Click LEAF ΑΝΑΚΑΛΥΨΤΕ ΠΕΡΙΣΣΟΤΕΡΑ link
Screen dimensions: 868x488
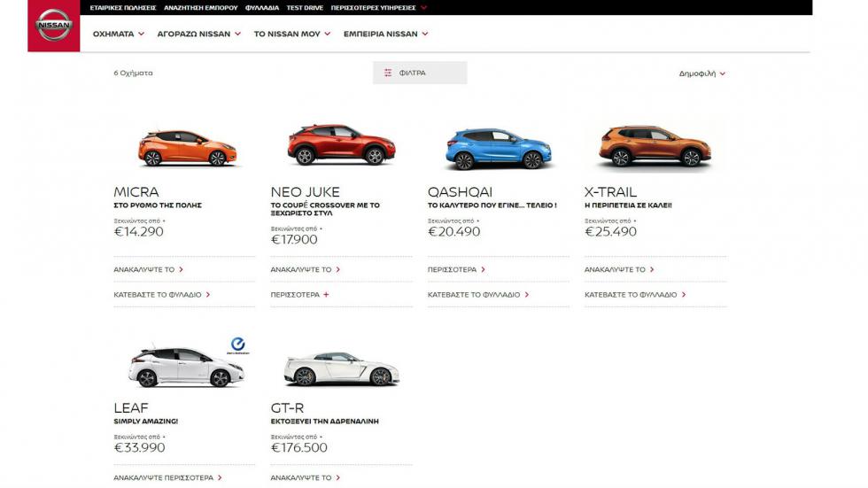[x=167, y=477]
